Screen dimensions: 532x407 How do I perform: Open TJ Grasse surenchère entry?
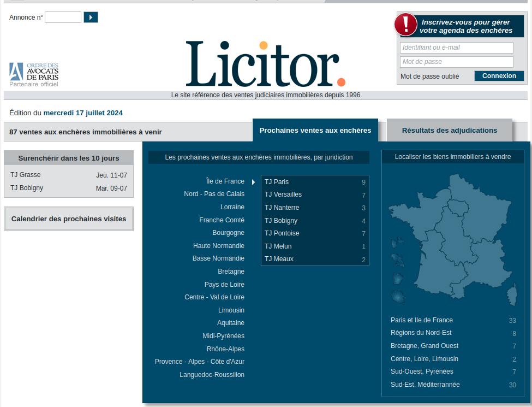[69, 175]
